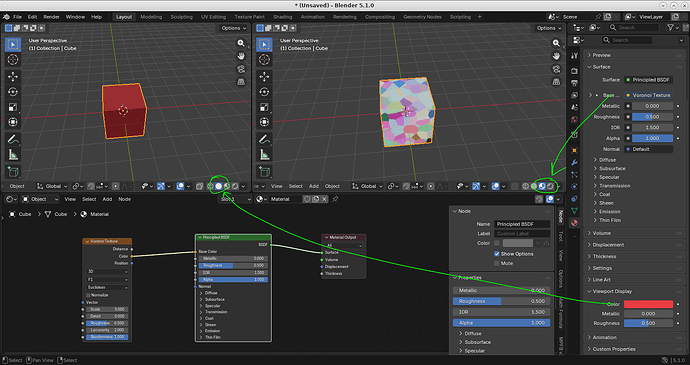Open the Render menu
This screenshot has width=690, height=365.
(x=51, y=17)
